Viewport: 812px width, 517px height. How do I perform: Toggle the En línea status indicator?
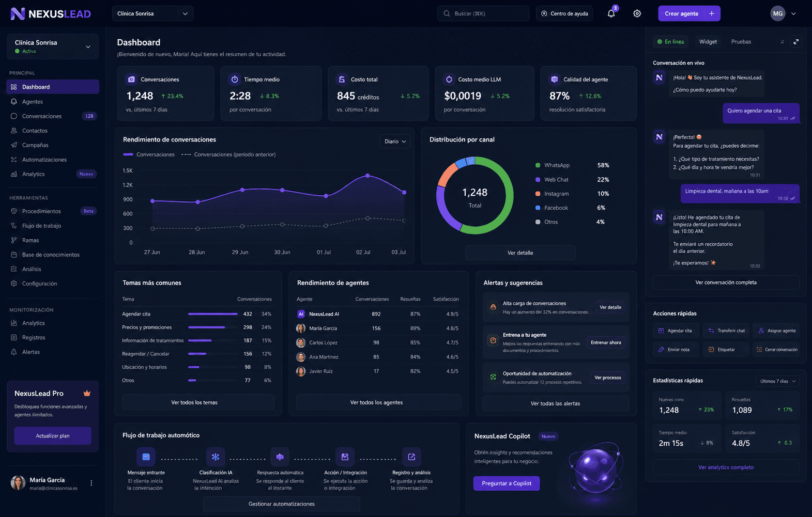[x=670, y=42]
